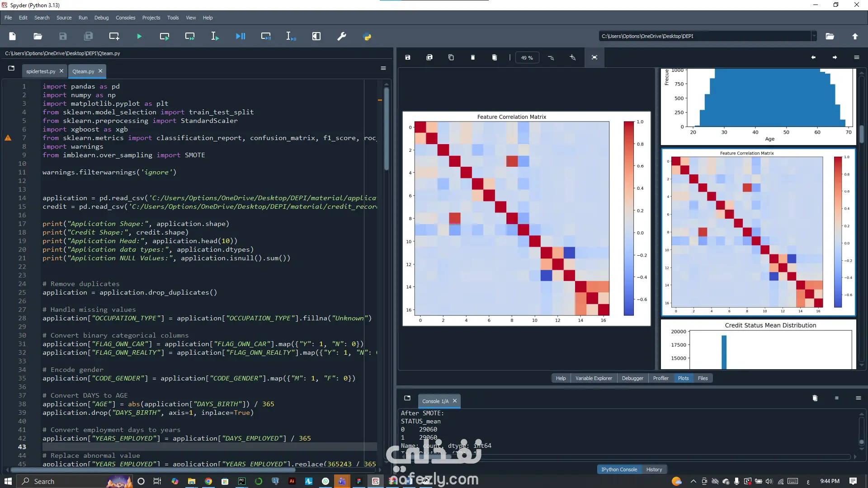Switch to the Variable Explorer pane

(594, 378)
